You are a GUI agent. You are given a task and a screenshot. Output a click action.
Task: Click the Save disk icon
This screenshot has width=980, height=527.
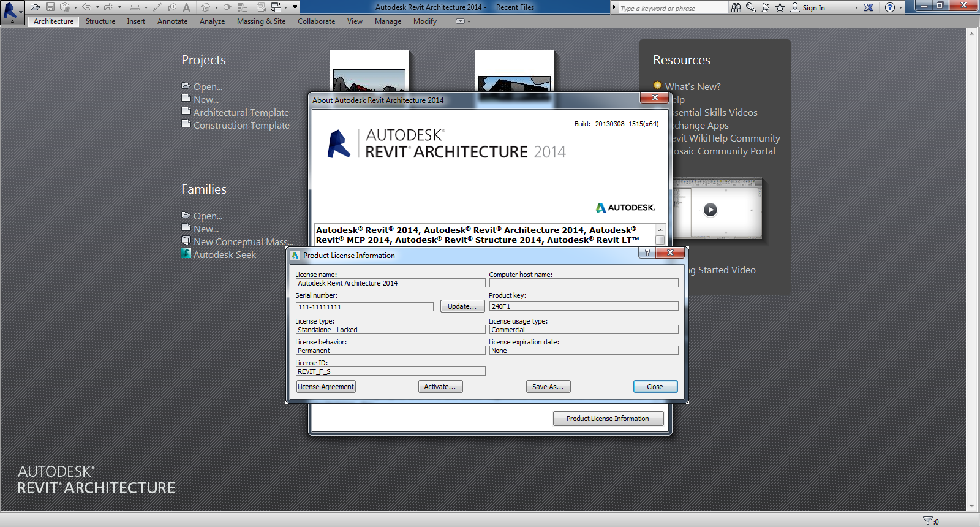[x=50, y=7]
